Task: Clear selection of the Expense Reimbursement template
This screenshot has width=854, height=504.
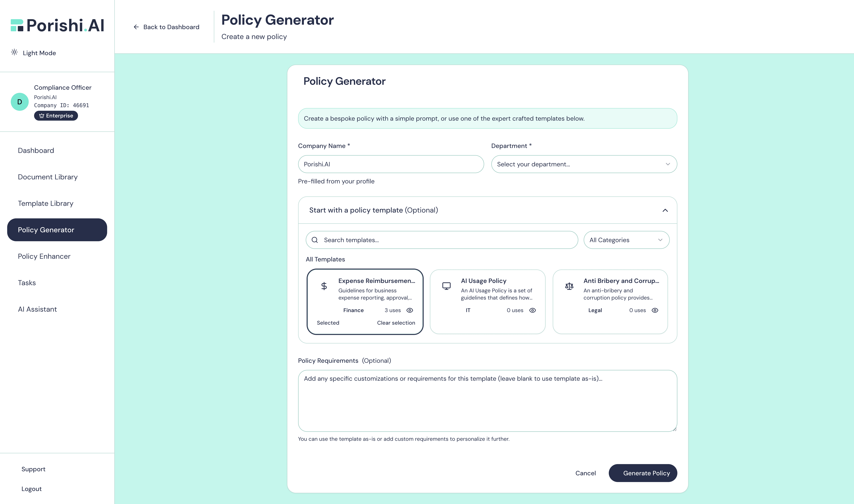Action: point(396,323)
